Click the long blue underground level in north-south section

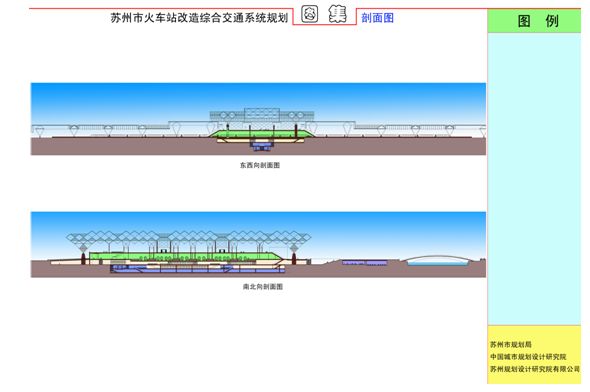coord(198,269)
